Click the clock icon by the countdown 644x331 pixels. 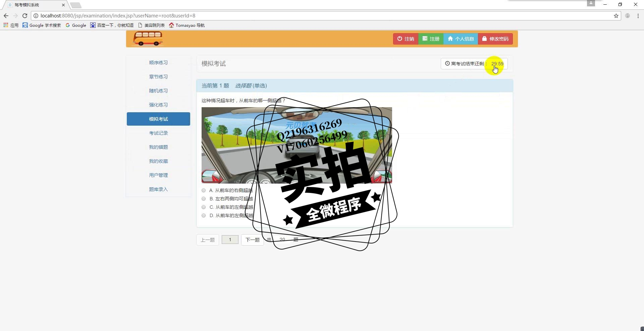click(x=447, y=63)
